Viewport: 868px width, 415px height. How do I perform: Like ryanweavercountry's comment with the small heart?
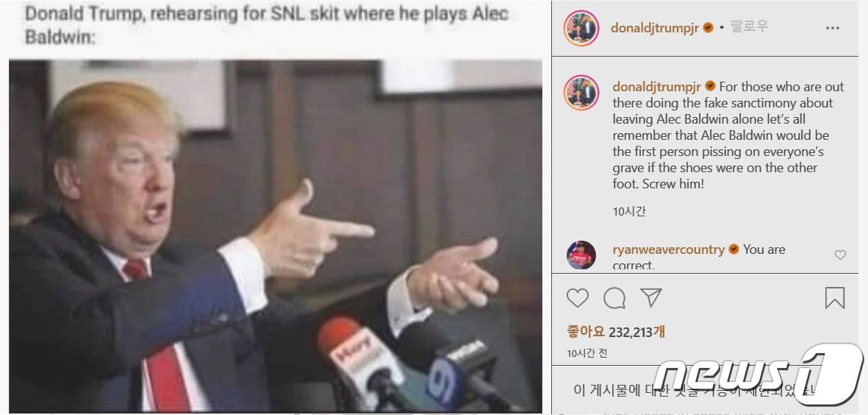click(840, 255)
